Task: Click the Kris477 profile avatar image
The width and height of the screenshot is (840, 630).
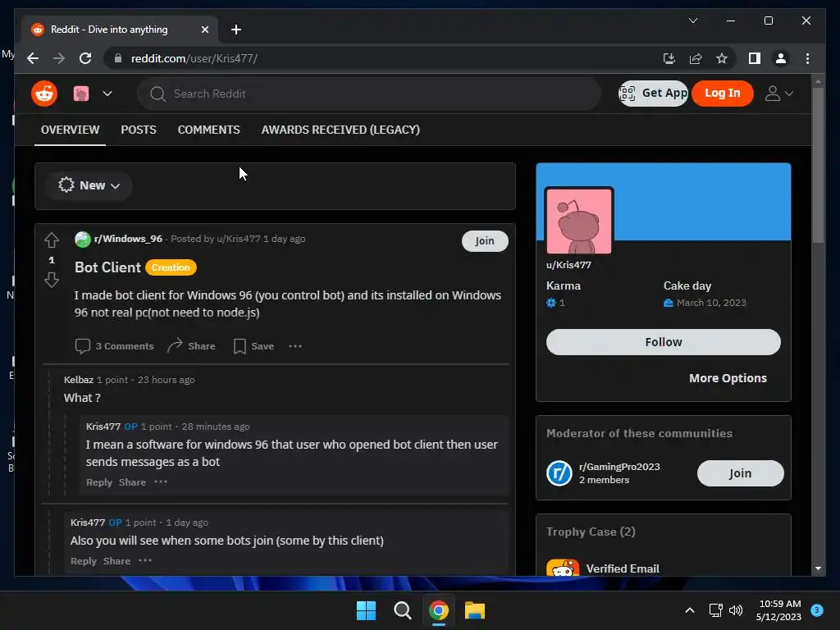Action: tap(579, 221)
